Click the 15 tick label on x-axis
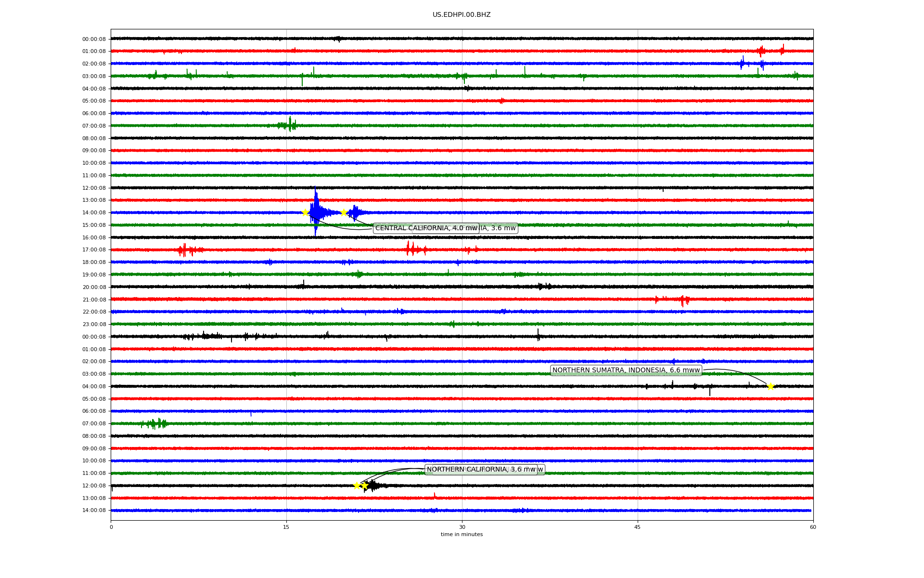Screen dimensions: 924x578 [286, 527]
